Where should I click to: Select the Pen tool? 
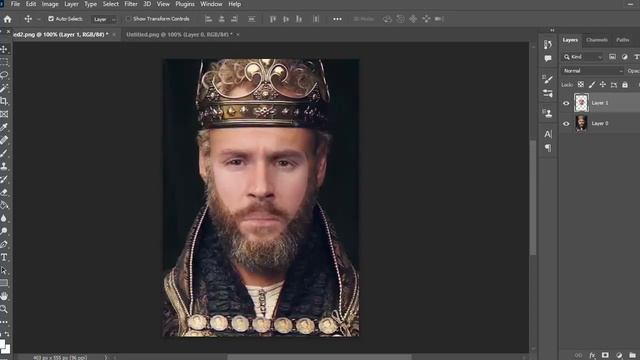tap(4, 244)
